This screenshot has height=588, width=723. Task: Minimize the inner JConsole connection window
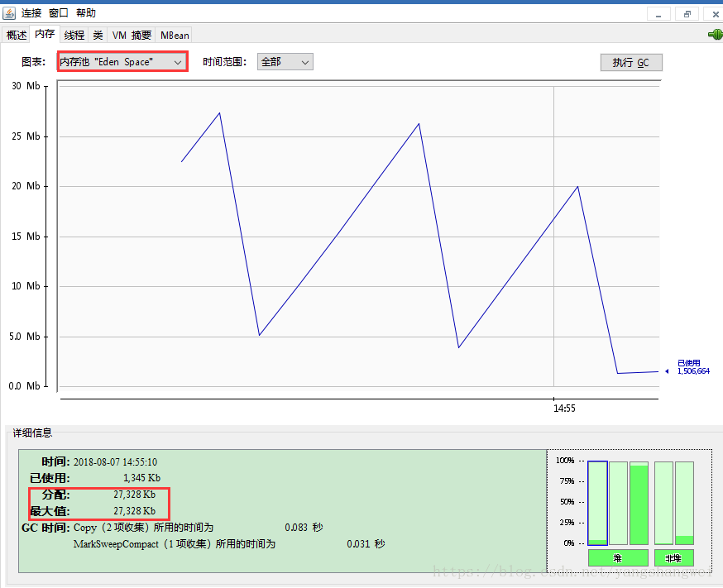tap(658, 14)
